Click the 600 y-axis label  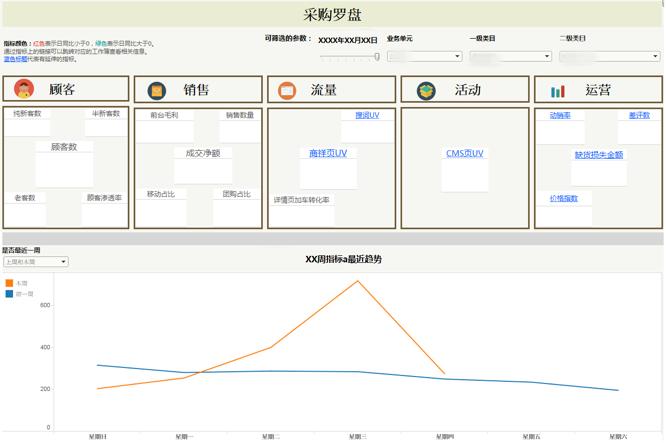pyautogui.click(x=45, y=305)
